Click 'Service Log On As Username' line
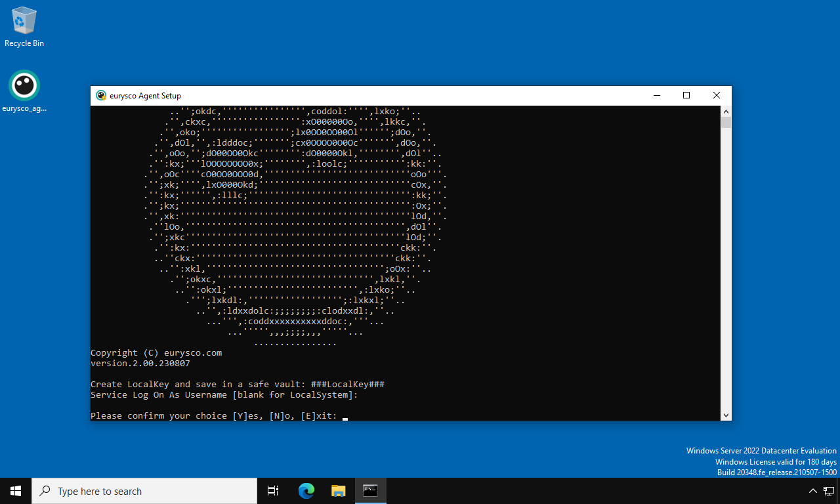 (224, 395)
